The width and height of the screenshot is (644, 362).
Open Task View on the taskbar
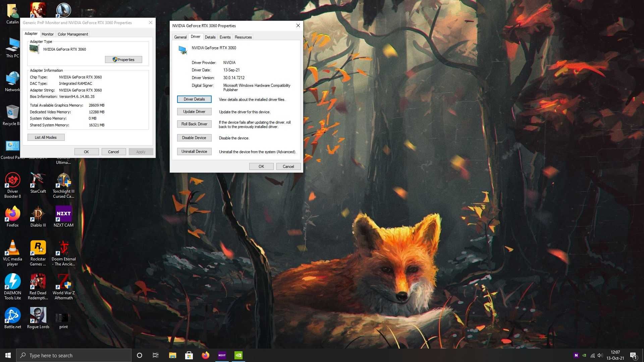click(156, 355)
